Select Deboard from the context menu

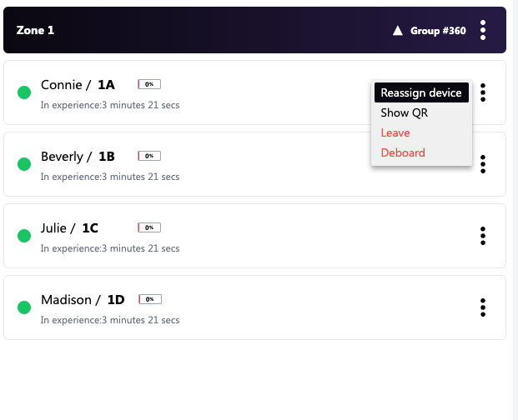pyautogui.click(x=403, y=152)
